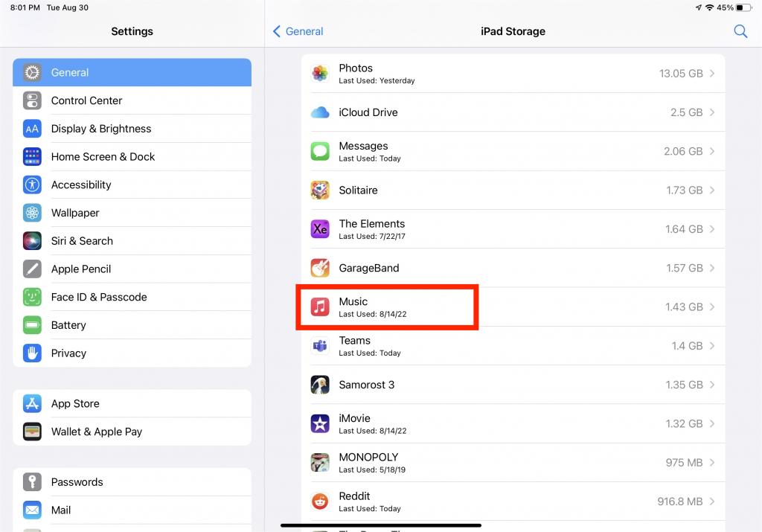Tap the Photos app icon
762x532 pixels.
pyautogui.click(x=320, y=74)
